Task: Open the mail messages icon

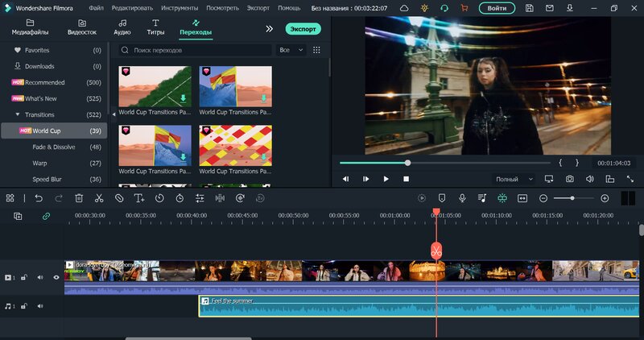Action: point(550,8)
